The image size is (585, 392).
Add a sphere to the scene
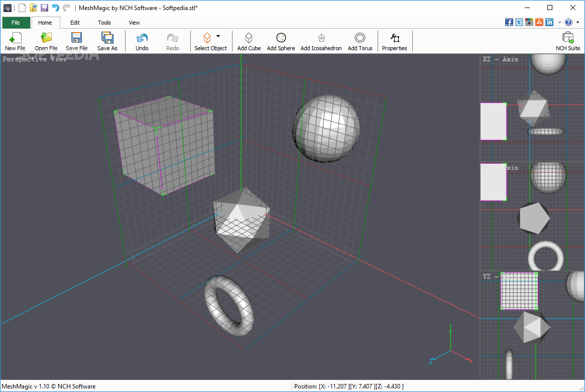pyautogui.click(x=281, y=41)
